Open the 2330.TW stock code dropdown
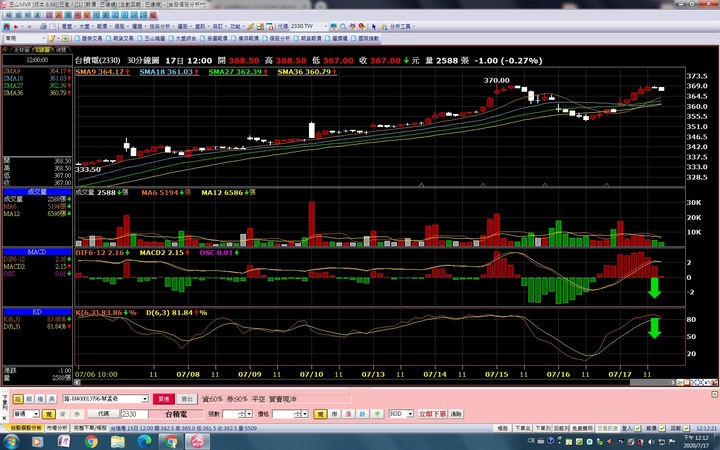The width and height of the screenshot is (720, 450). pyautogui.click(x=326, y=27)
